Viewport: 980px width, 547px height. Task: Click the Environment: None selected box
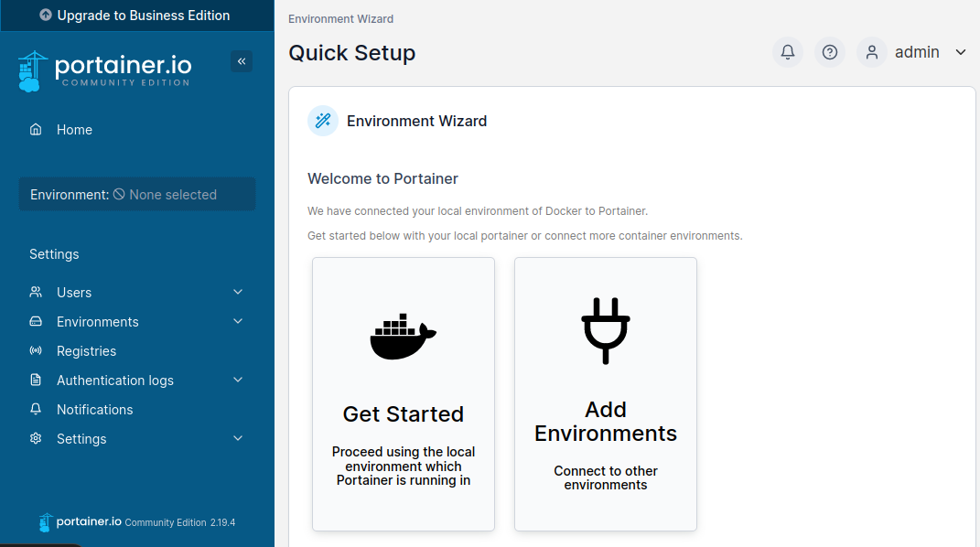pos(137,194)
